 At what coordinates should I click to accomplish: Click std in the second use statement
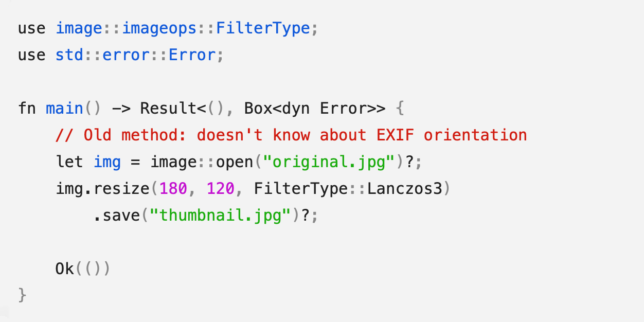tap(69, 55)
